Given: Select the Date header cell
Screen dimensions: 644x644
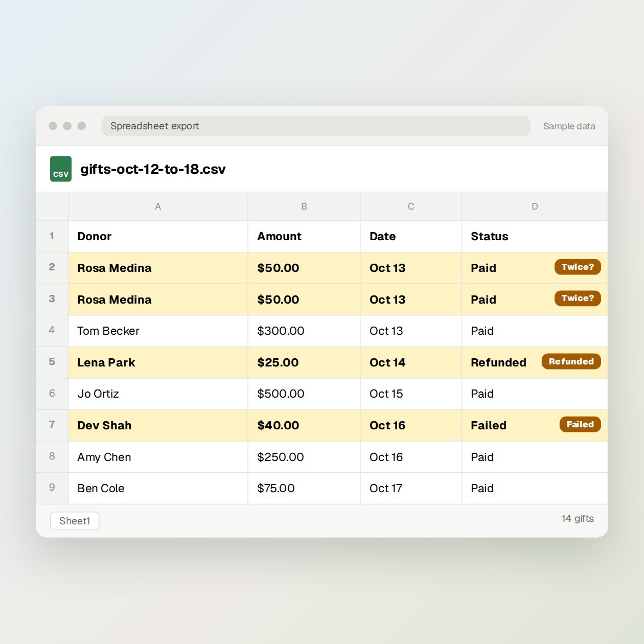Looking at the screenshot, I should click(x=411, y=236).
